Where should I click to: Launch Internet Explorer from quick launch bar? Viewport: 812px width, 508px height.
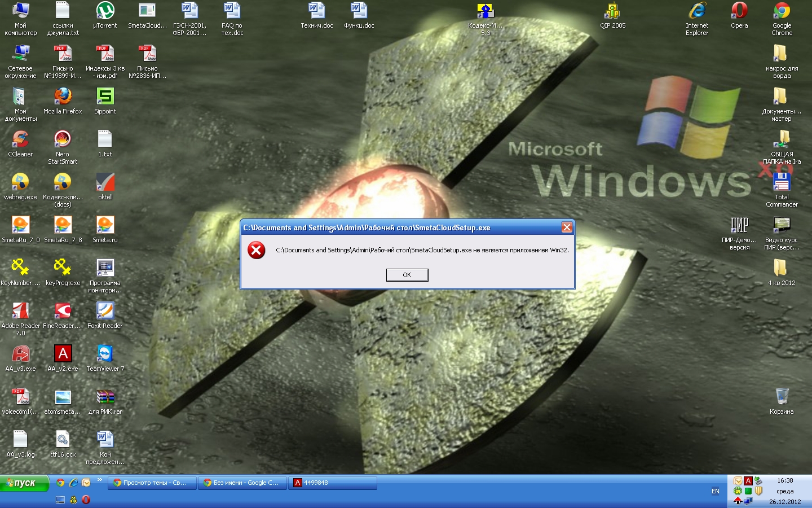coord(73,483)
